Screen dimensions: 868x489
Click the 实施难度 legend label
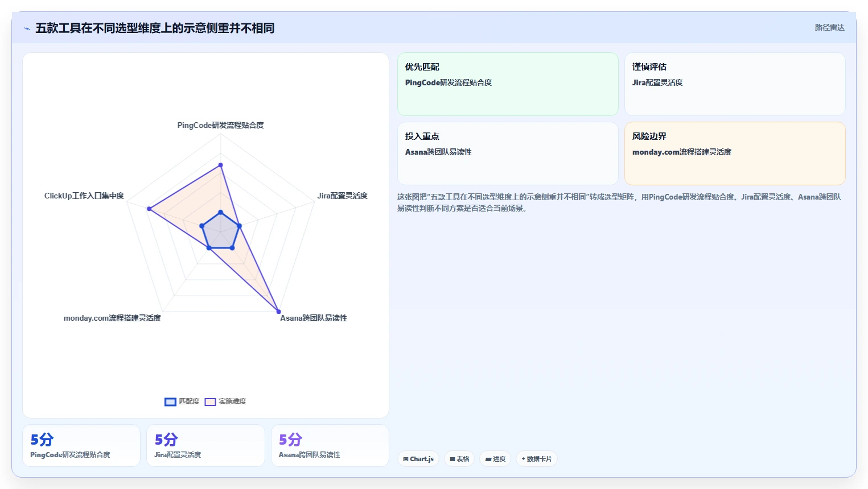coord(232,401)
